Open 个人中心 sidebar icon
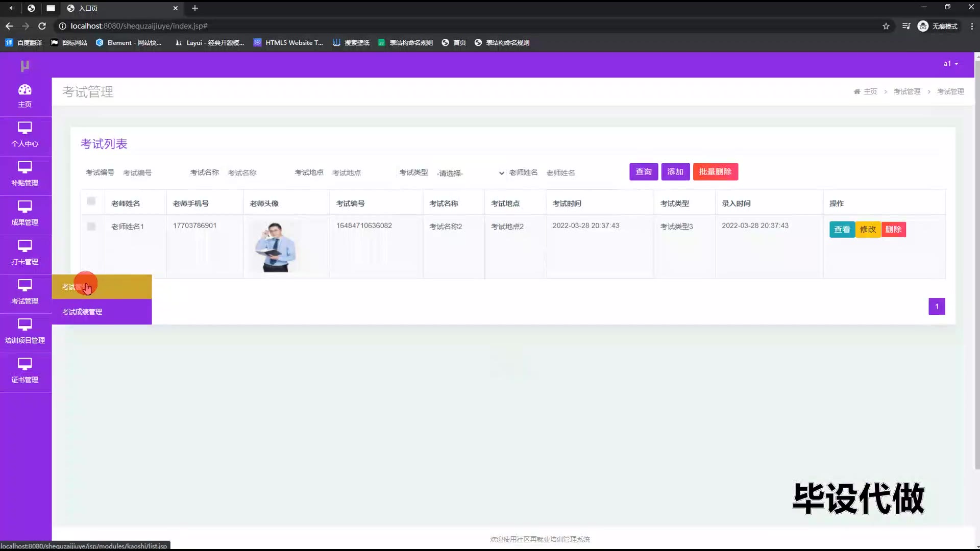 pos(24,128)
